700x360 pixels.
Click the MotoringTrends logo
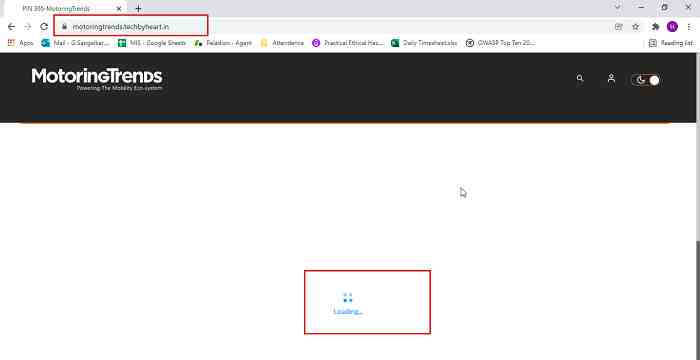tap(97, 80)
